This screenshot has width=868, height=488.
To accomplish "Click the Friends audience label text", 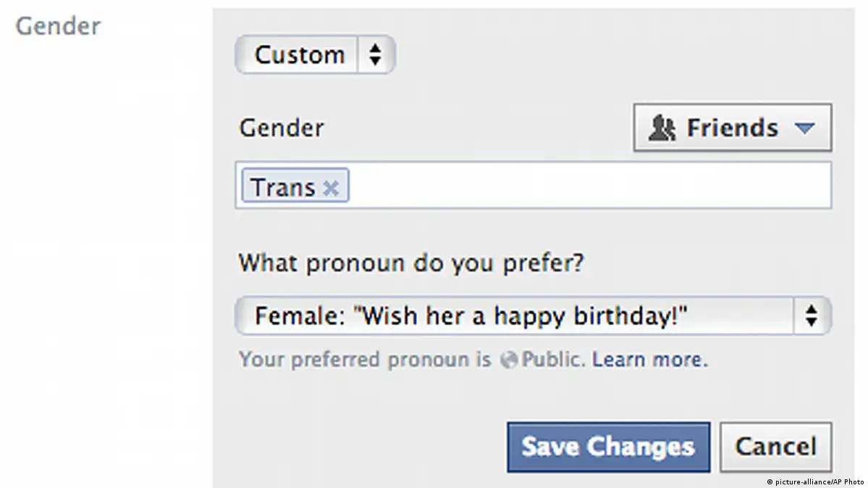I will click(732, 128).
